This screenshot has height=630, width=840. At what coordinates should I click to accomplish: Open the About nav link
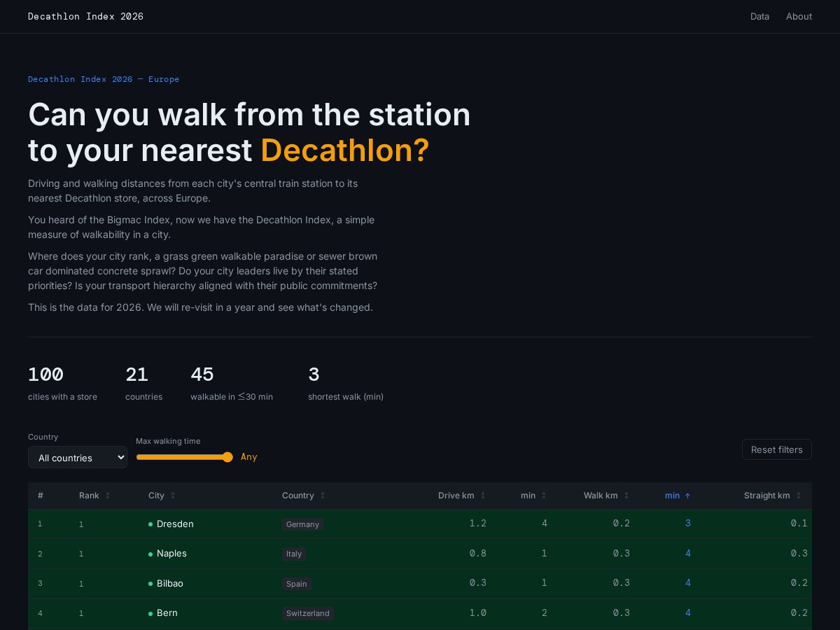[799, 17]
